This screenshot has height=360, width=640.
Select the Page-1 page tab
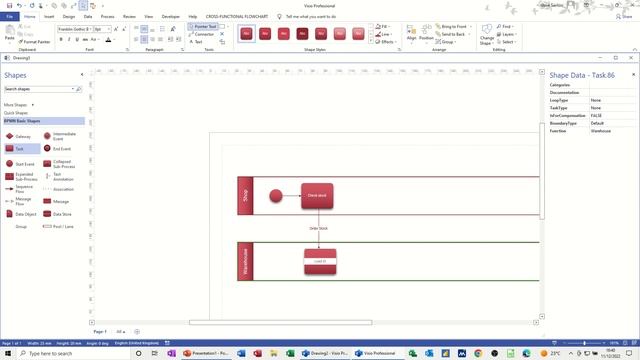[x=100, y=332]
